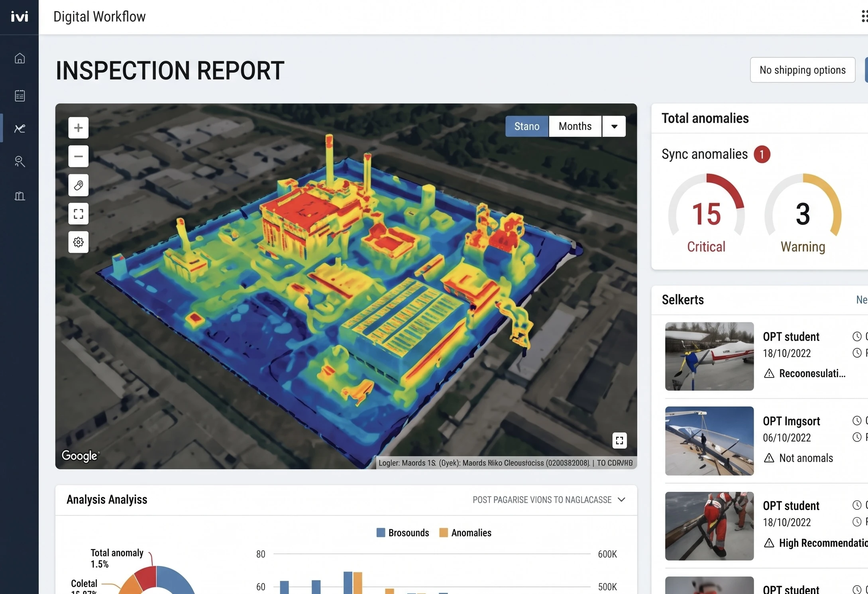Switch map view to Months
This screenshot has height=594, width=868.
[x=575, y=126]
